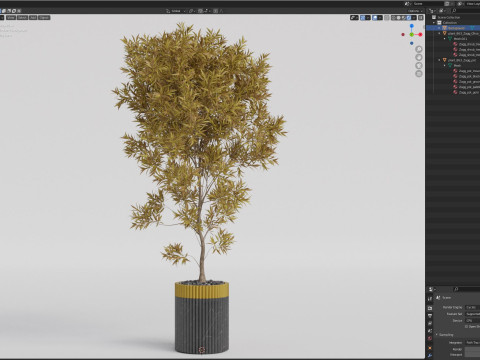
Task: Open the Integrator dropdown
Action: 472,343
